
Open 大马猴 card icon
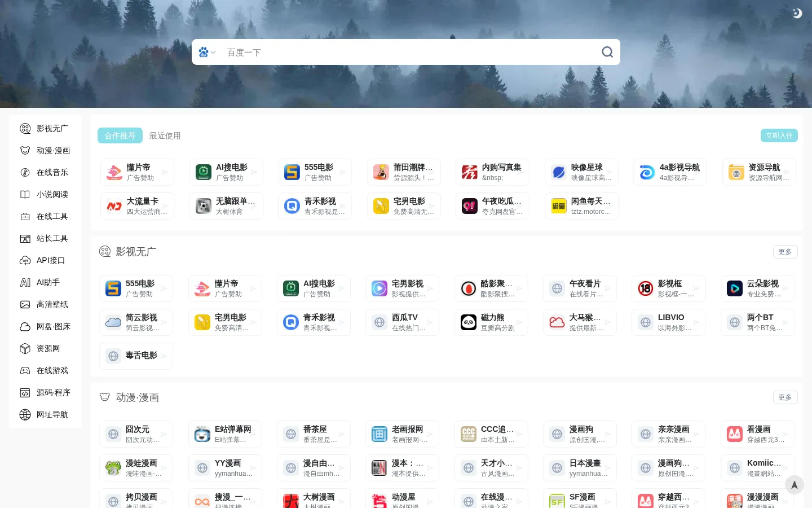tap(557, 322)
